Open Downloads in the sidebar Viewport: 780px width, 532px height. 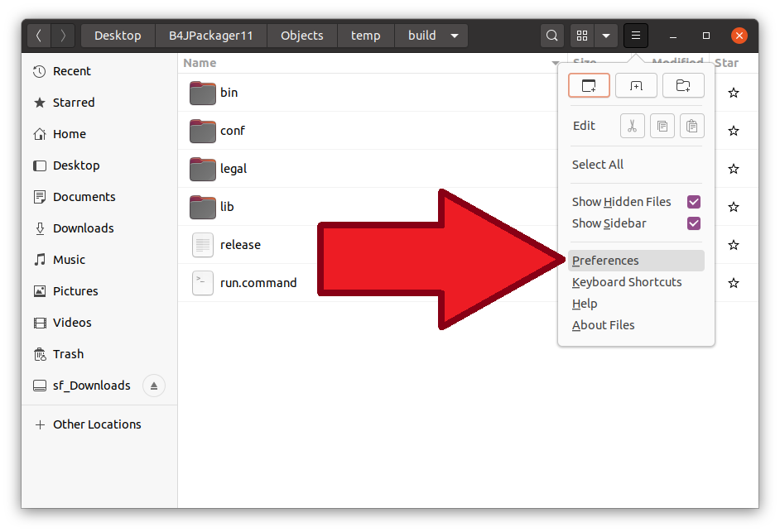click(99, 228)
